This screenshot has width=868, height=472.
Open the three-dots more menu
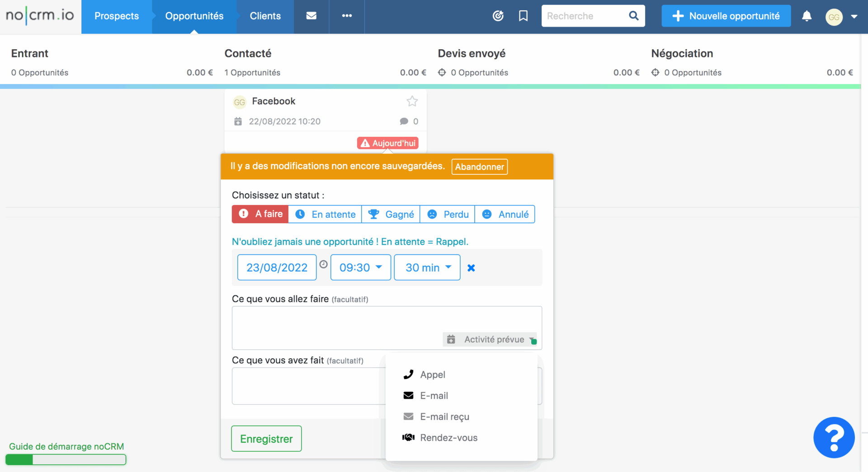pos(347,16)
